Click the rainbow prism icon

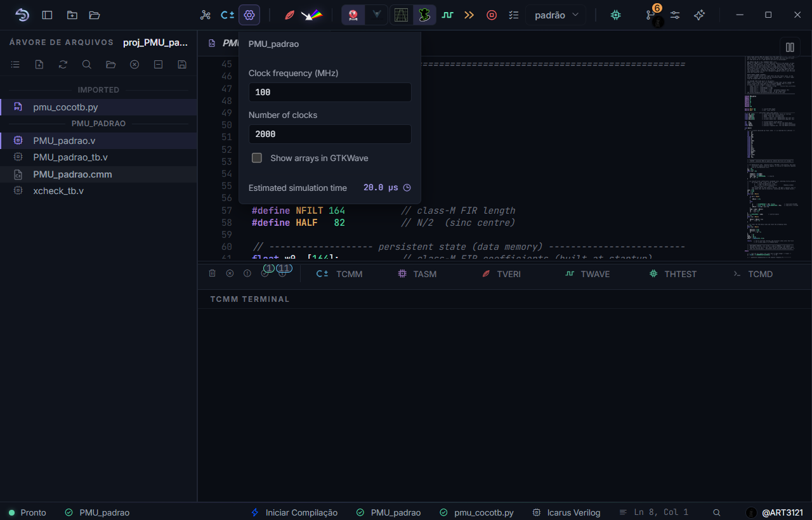pos(311,15)
